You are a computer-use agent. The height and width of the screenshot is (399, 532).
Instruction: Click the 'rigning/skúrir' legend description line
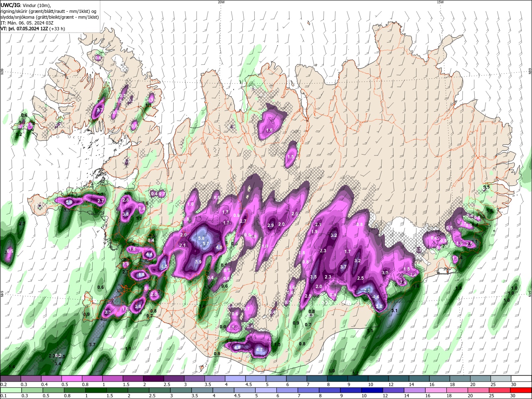pyautogui.click(x=49, y=11)
